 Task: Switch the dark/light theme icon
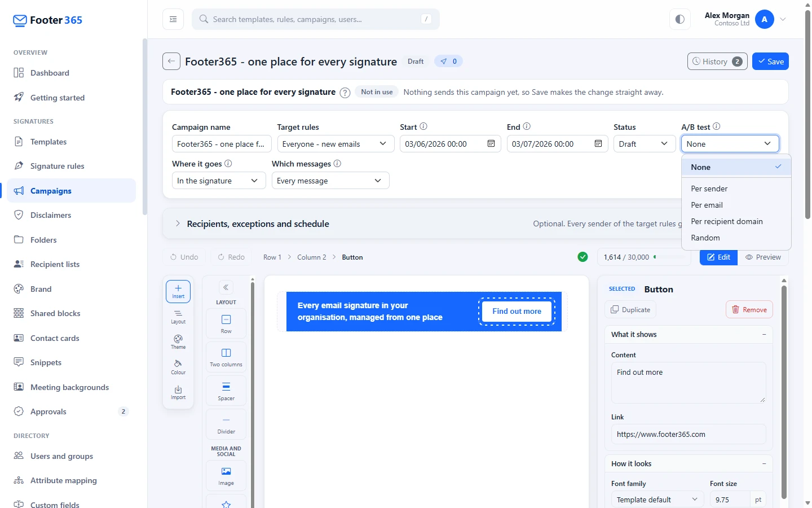click(x=680, y=19)
